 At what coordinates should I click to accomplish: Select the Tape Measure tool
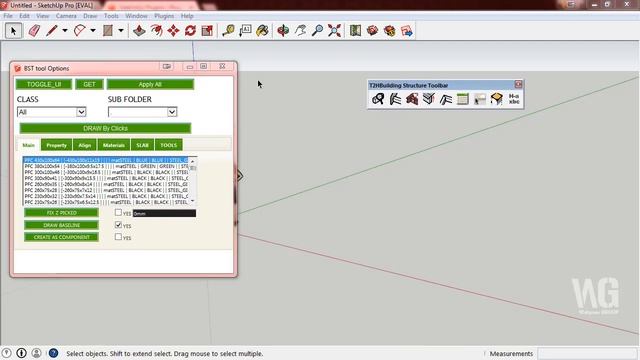coord(228,31)
